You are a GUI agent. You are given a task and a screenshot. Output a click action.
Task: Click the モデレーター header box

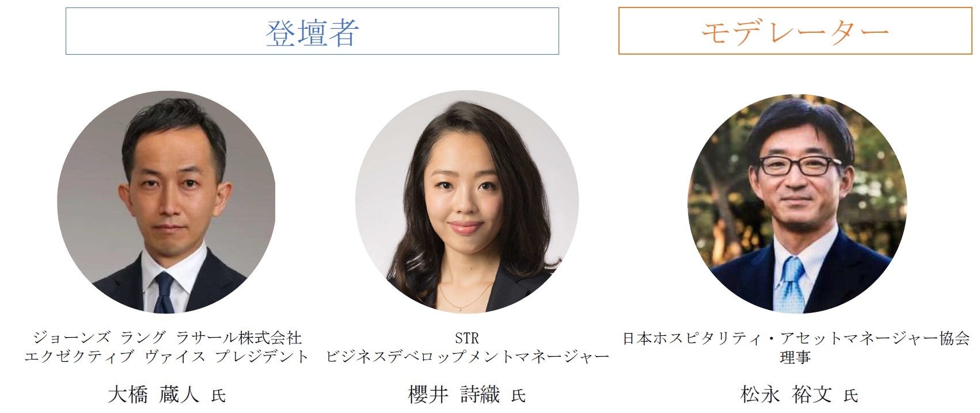click(795, 31)
